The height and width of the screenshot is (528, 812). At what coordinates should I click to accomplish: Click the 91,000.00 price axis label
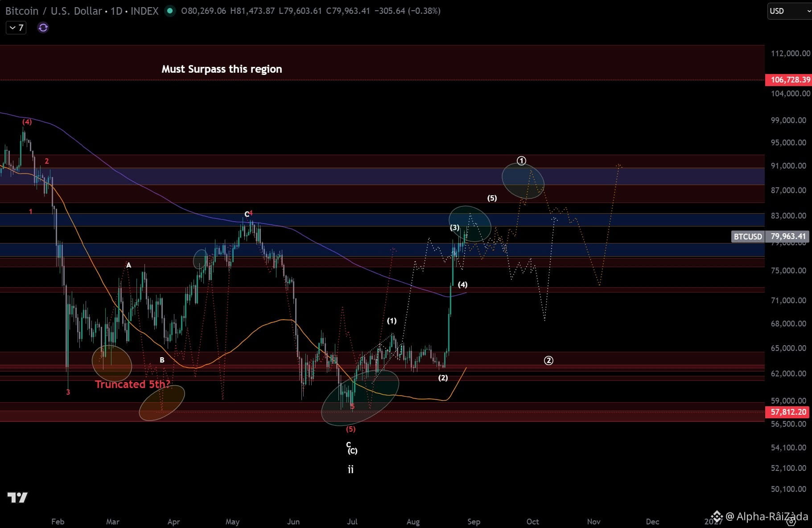(x=788, y=166)
